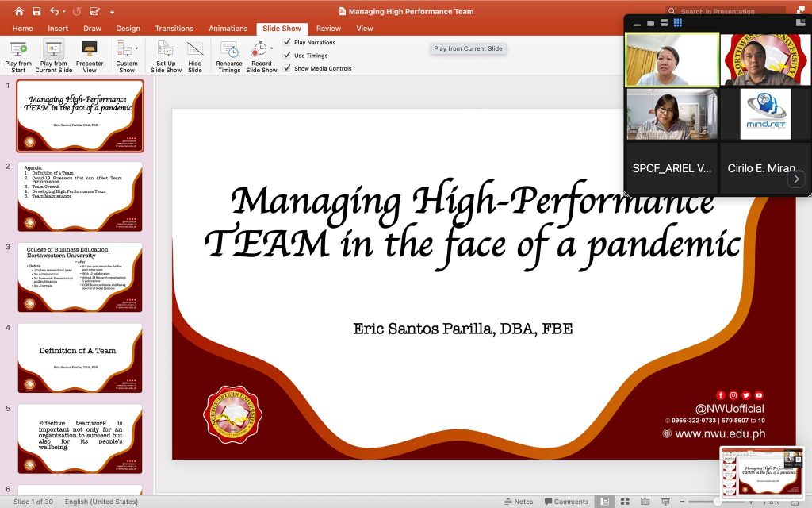This screenshot has height=508, width=812.
Task: Switch to the Transitions ribbon tab
Action: 174,29
